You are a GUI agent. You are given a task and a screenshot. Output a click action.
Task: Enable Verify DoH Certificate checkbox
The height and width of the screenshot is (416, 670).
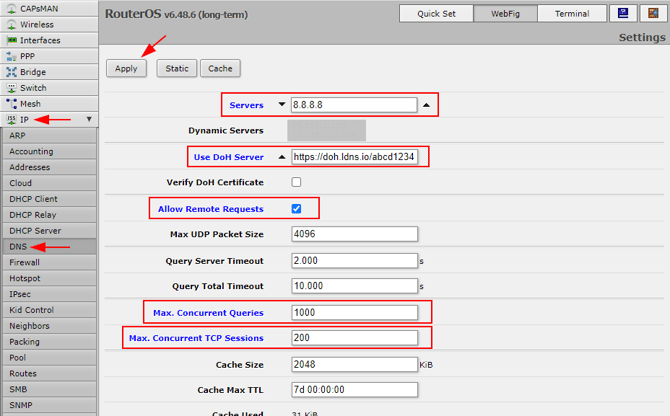click(296, 182)
